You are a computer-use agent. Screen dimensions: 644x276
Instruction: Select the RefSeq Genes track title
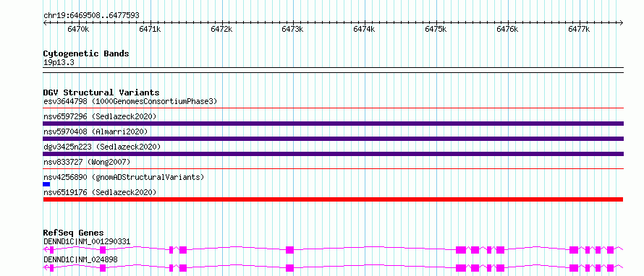(x=73, y=233)
